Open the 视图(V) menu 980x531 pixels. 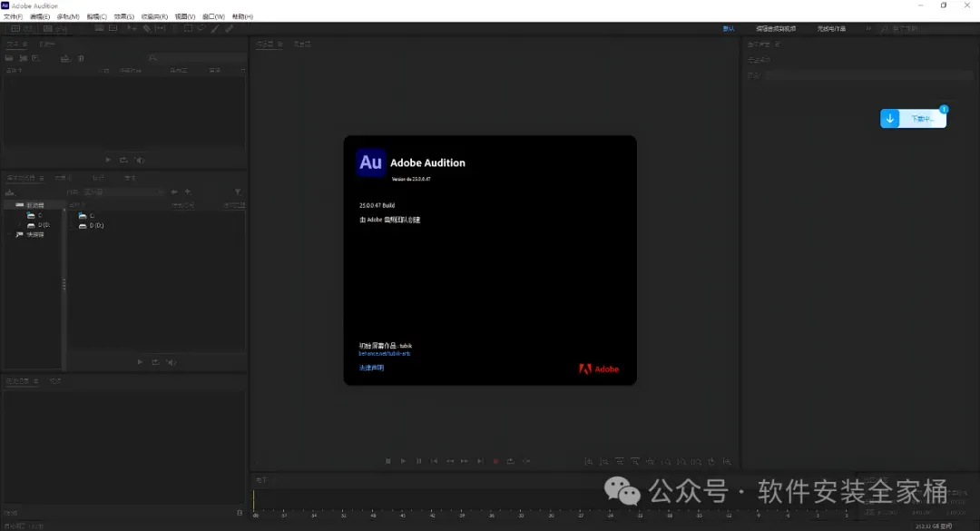pyautogui.click(x=184, y=17)
